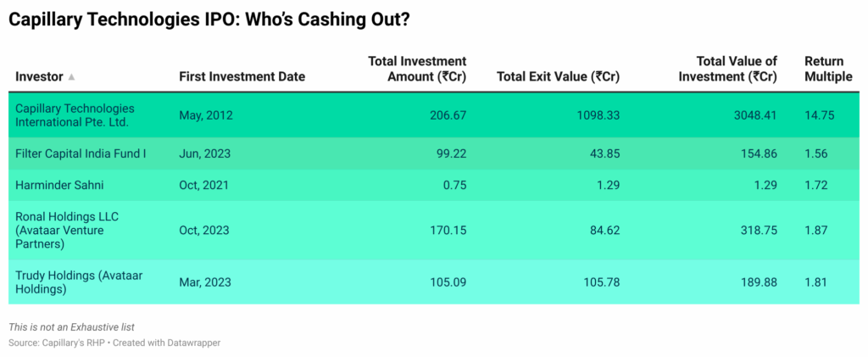Click Total Value of Investment header

pyautogui.click(x=736, y=69)
